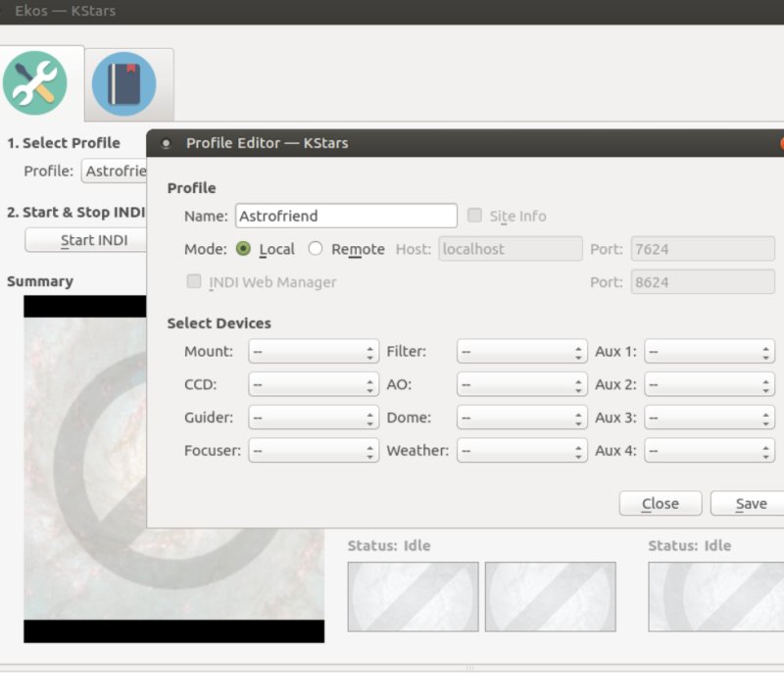This screenshot has height=698, width=784.
Task: Switch to the logbook tab icon
Action: point(124,83)
